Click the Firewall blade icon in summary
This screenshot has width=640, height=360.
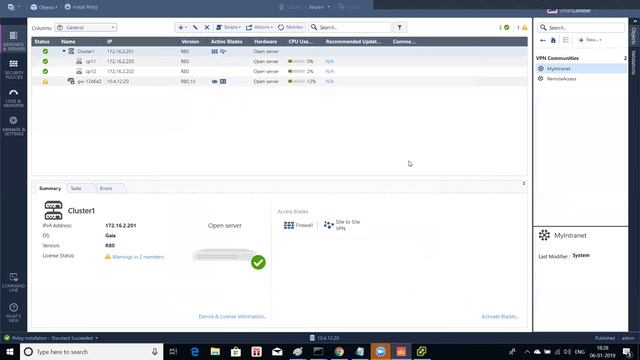pyautogui.click(x=289, y=225)
